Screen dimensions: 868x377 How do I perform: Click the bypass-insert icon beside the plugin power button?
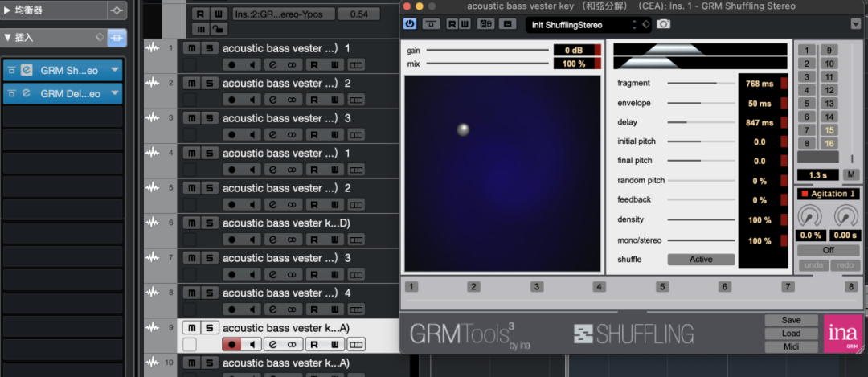pos(431,24)
